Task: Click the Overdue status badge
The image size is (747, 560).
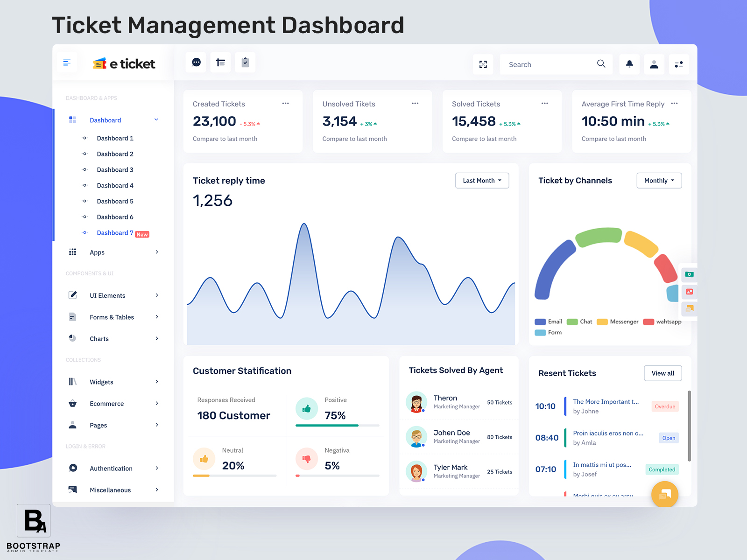Action: (x=665, y=406)
